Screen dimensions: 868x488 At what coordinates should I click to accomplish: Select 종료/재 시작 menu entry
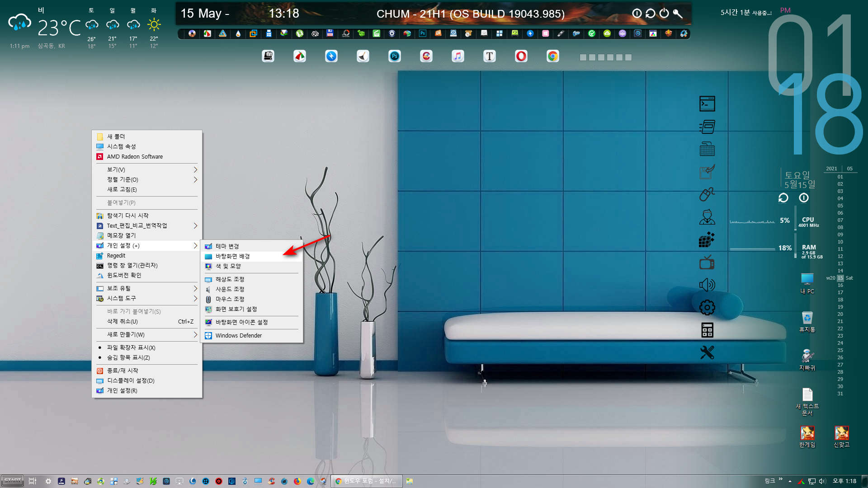pyautogui.click(x=147, y=371)
